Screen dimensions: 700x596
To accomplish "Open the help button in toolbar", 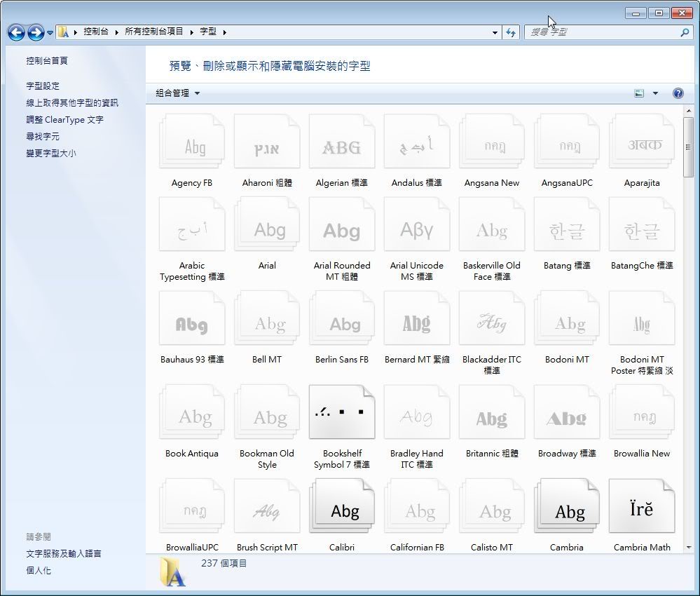I will point(678,93).
